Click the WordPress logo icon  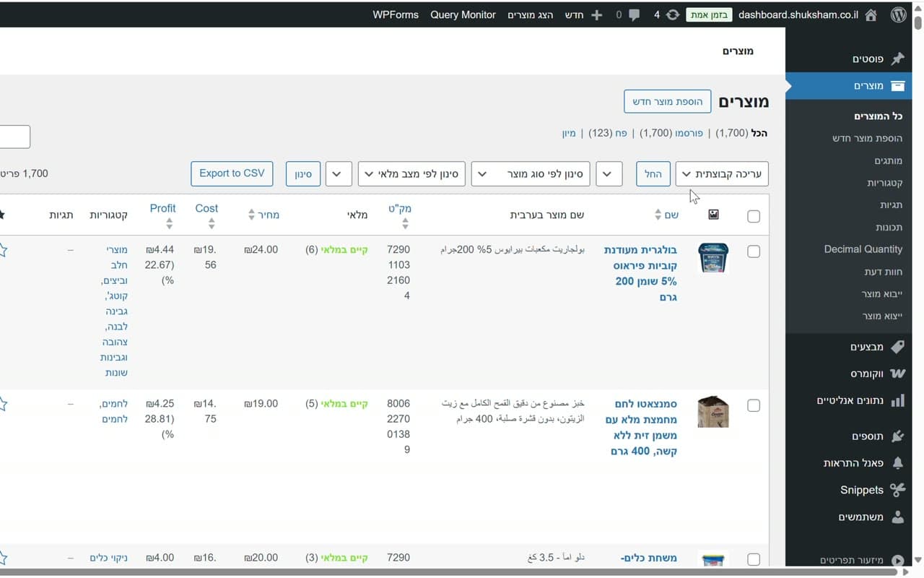[898, 14]
